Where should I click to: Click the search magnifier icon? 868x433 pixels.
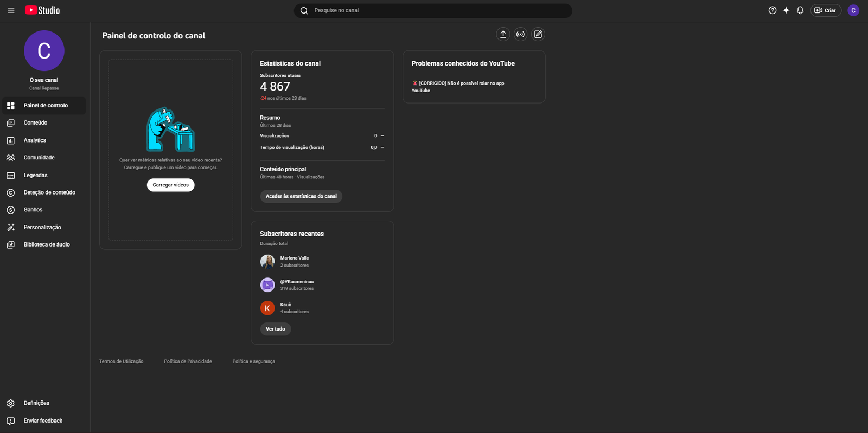(304, 10)
